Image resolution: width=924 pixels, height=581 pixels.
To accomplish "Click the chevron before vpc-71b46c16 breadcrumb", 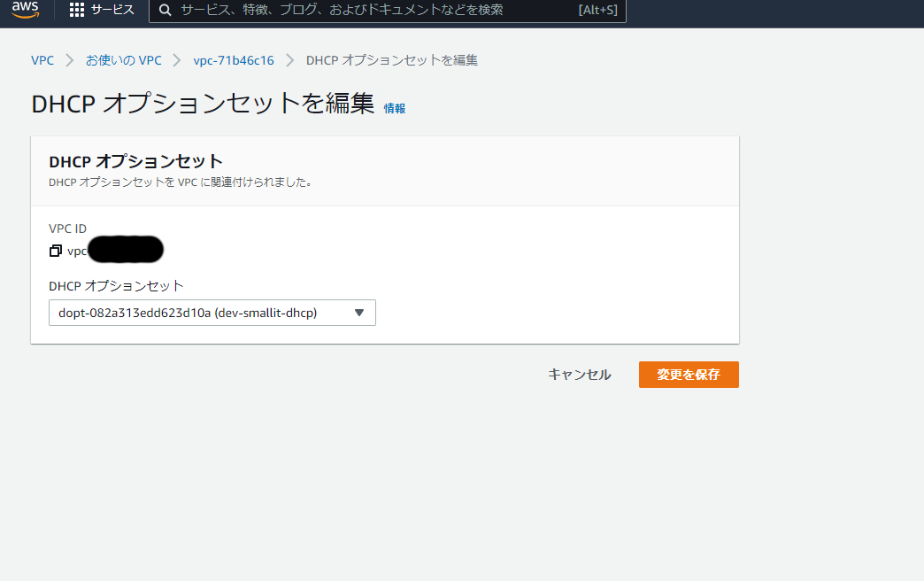I will pos(178,60).
